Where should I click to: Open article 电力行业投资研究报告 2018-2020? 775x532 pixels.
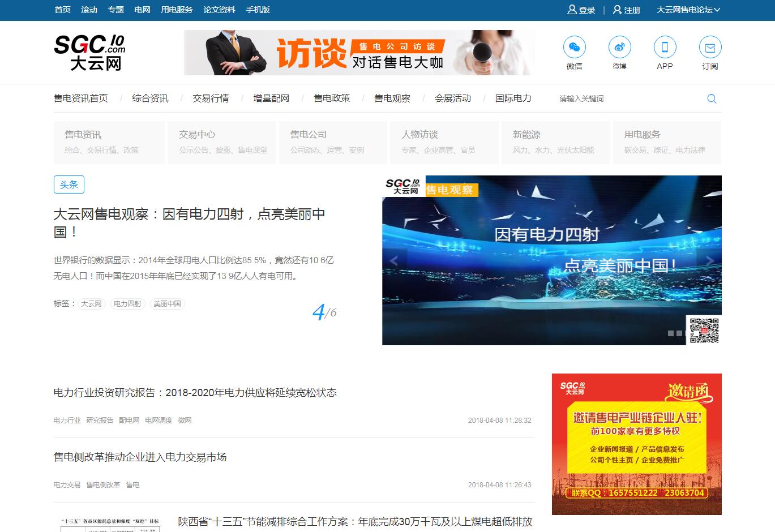coord(195,393)
